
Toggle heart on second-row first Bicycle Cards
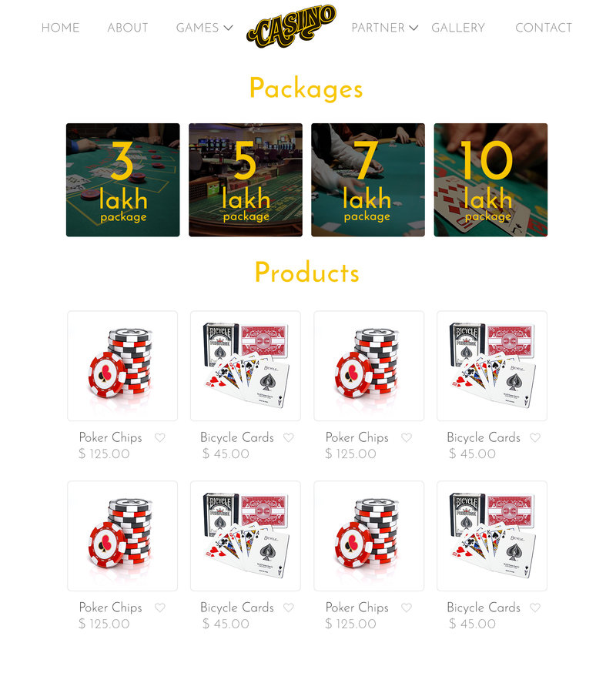tap(289, 608)
